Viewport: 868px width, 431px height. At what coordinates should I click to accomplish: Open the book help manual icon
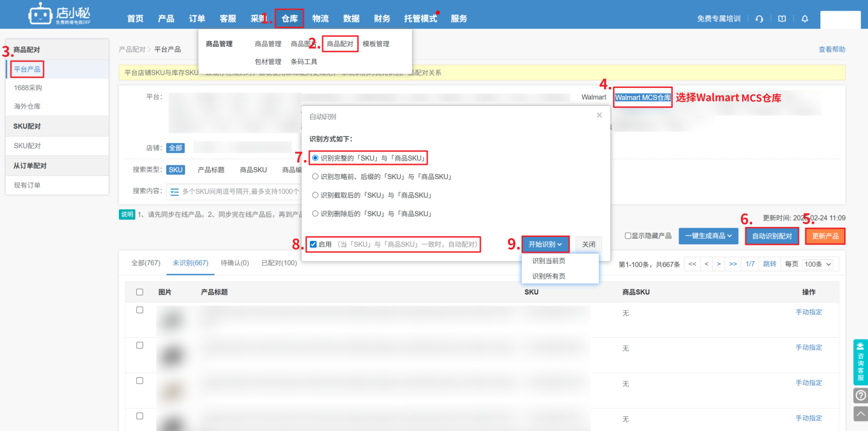coord(782,19)
